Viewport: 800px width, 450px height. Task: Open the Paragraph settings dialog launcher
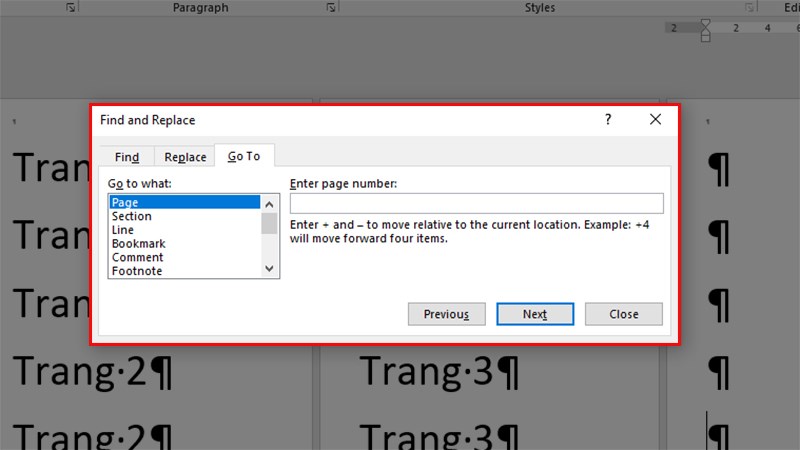coord(331,7)
